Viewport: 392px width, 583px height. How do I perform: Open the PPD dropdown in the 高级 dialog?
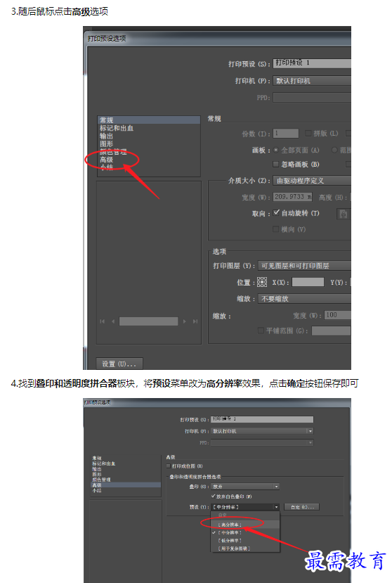262,442
